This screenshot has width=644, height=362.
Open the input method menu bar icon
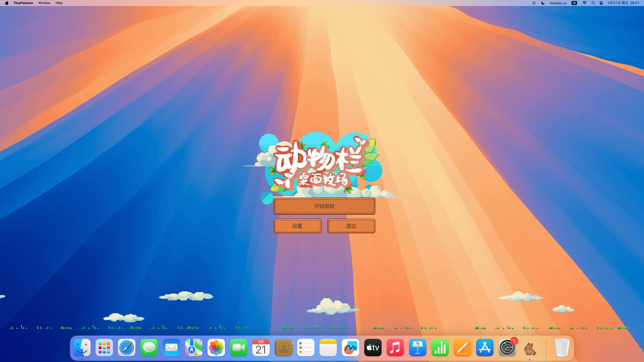point(574,3)
